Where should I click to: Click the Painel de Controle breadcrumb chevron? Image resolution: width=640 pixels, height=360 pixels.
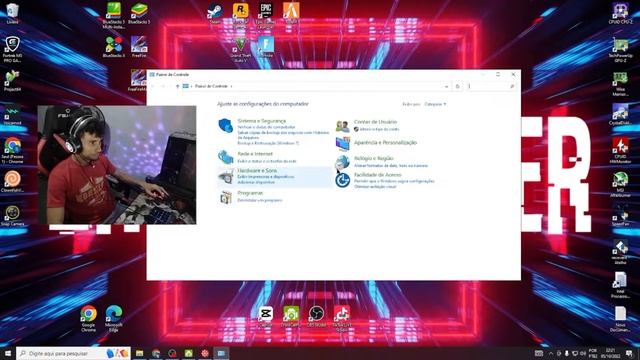pyautogui.click(x=231, y=87)
